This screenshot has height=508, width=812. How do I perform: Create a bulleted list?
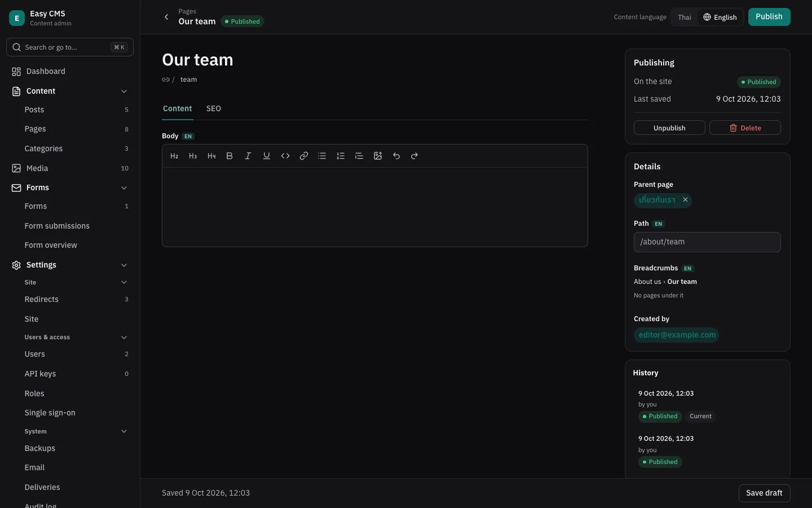tap(322, 156)
